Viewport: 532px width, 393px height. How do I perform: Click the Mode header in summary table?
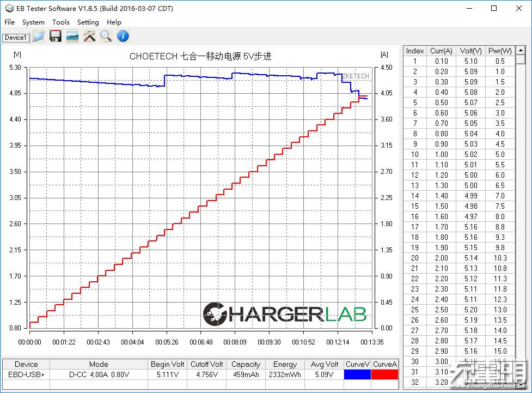coord(99,364)
